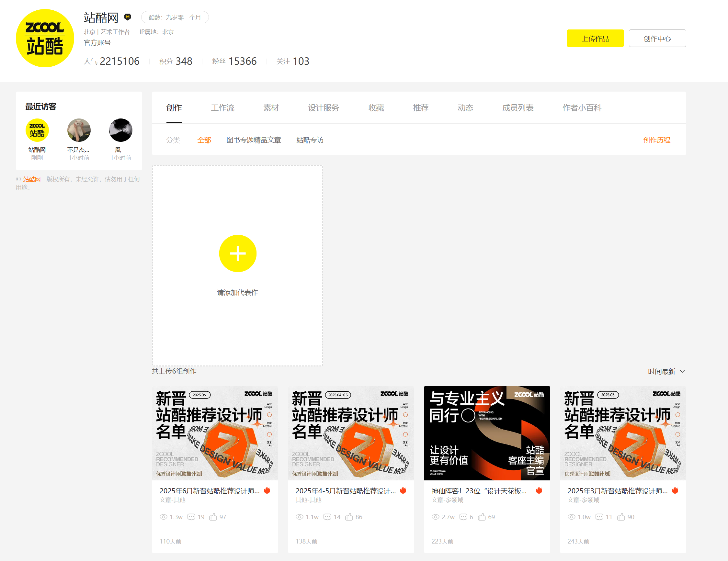The height and width of the screenshot is (561, 728).
Task: Click the 人气 2215106 popularity stat
Action: tap(111, 61)
